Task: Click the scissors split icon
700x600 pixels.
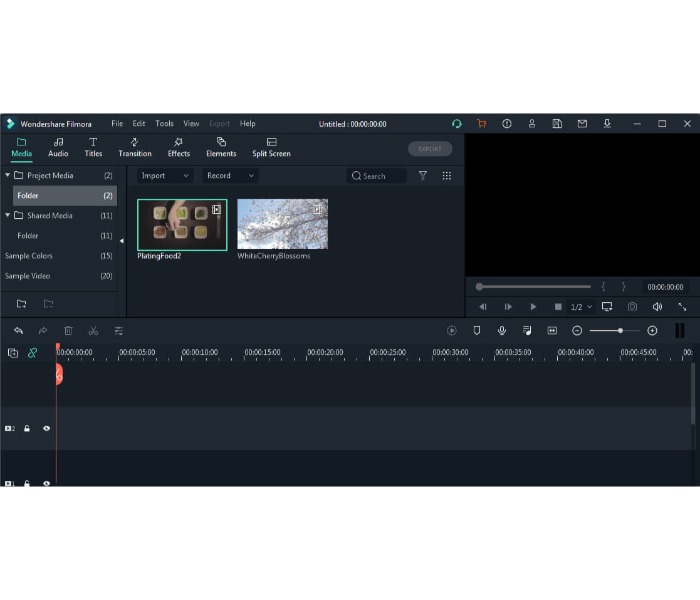Action: 93,331
